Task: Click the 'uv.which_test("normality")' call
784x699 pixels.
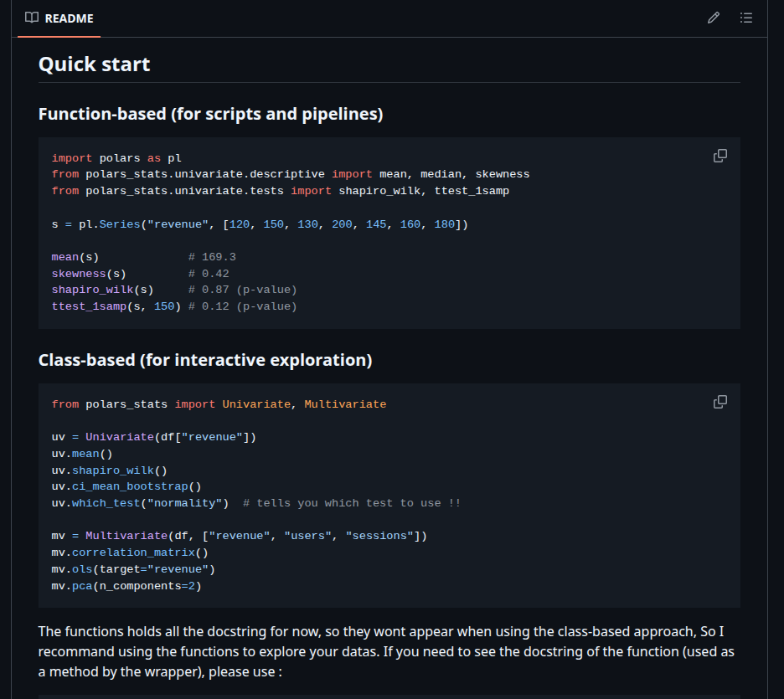Action: pyautogui.click(x=140, y=503)
